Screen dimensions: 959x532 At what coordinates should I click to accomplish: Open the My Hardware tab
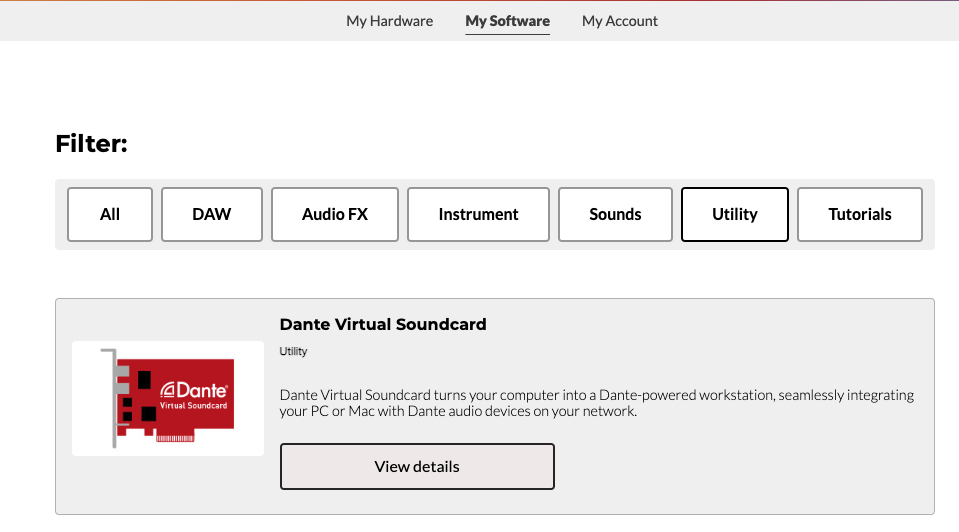tap(389, 21)
